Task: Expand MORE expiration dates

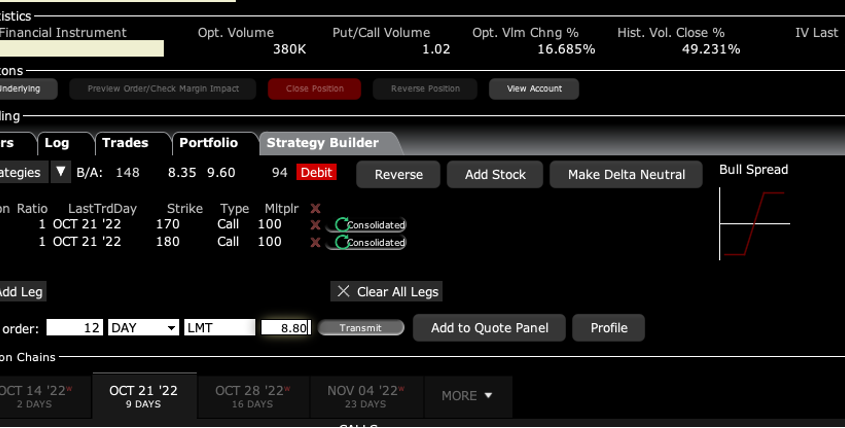Action: 467,396
